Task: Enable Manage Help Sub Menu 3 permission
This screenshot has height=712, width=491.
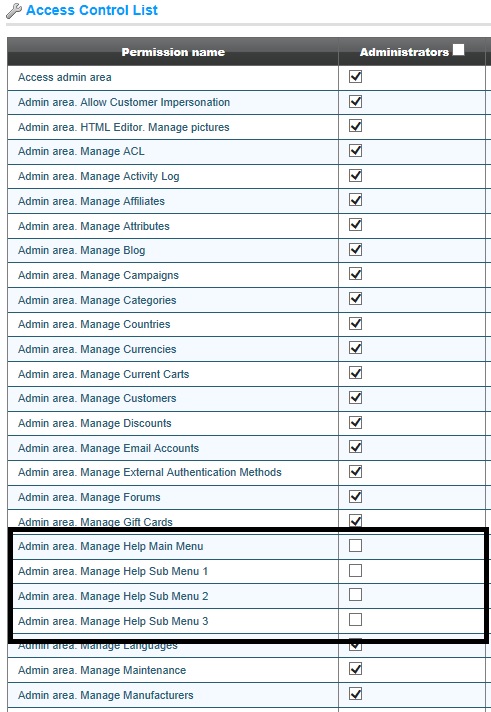Action: tap(355, 620)
